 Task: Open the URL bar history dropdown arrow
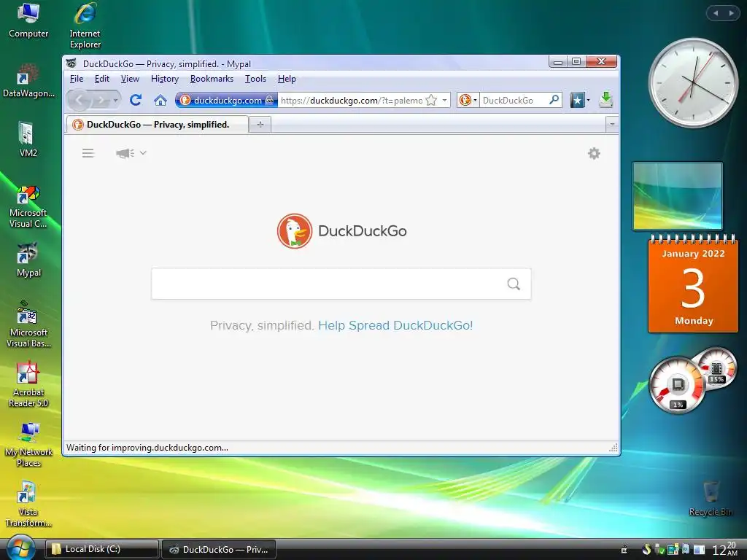444,100
